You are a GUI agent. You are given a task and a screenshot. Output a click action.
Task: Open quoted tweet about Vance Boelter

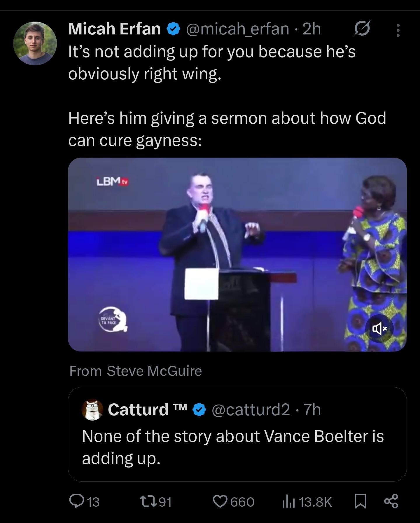[x=237, y=434]
